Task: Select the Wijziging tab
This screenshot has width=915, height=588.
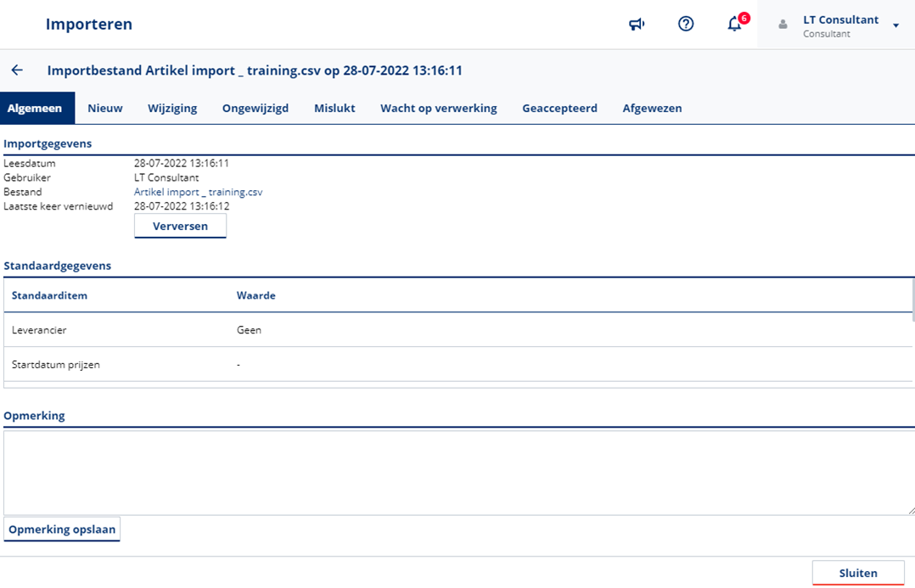Action: 172,109
